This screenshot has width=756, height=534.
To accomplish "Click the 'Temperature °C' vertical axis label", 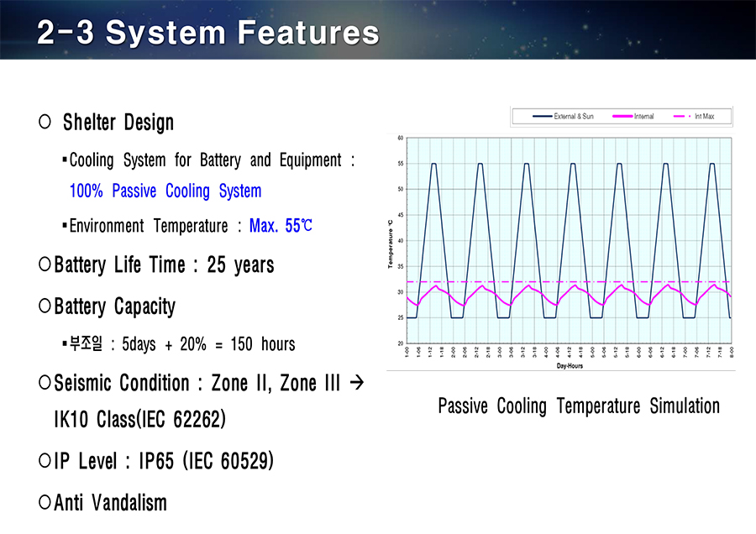I will (x=390, y=244).
